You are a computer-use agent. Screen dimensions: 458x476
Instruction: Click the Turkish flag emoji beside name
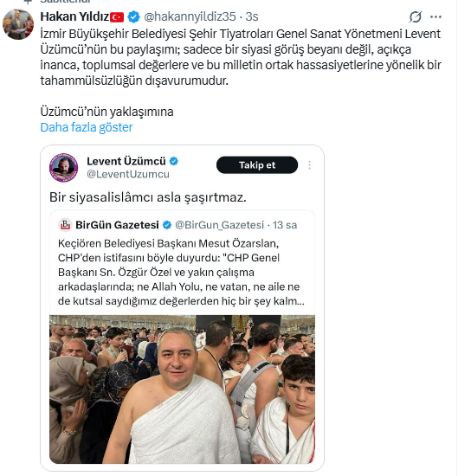[117, 17]
